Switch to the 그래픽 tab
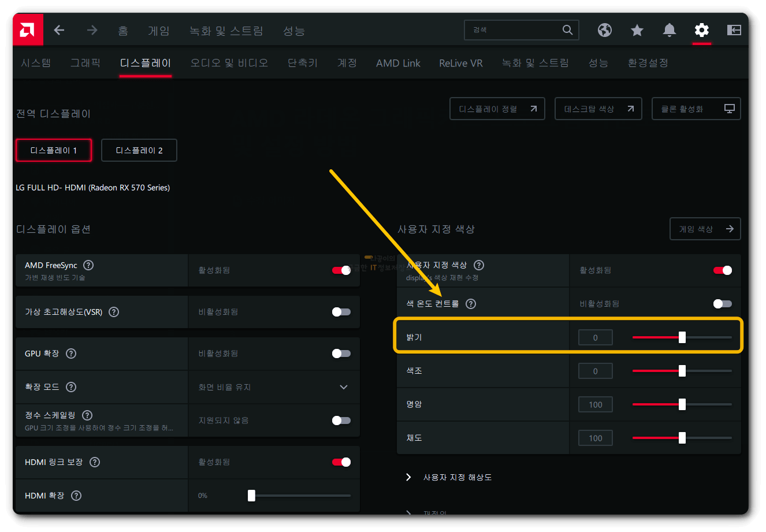 (85, 63)
